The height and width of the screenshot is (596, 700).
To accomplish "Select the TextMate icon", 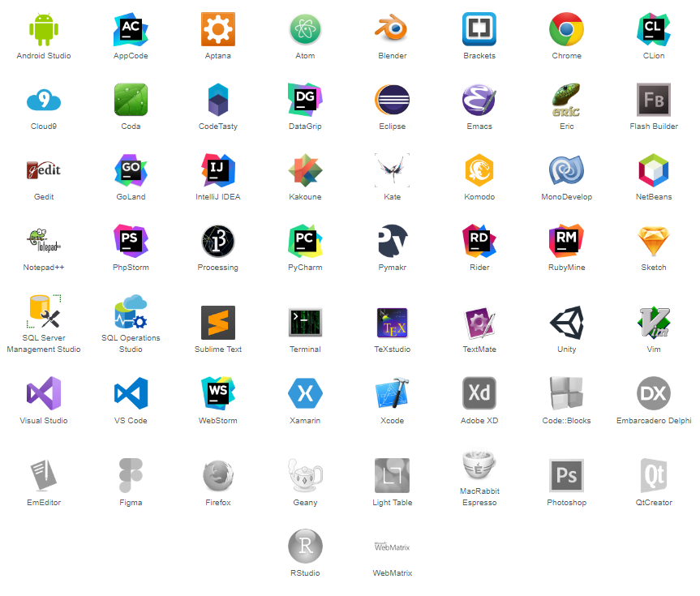I will tap(479, 323).
